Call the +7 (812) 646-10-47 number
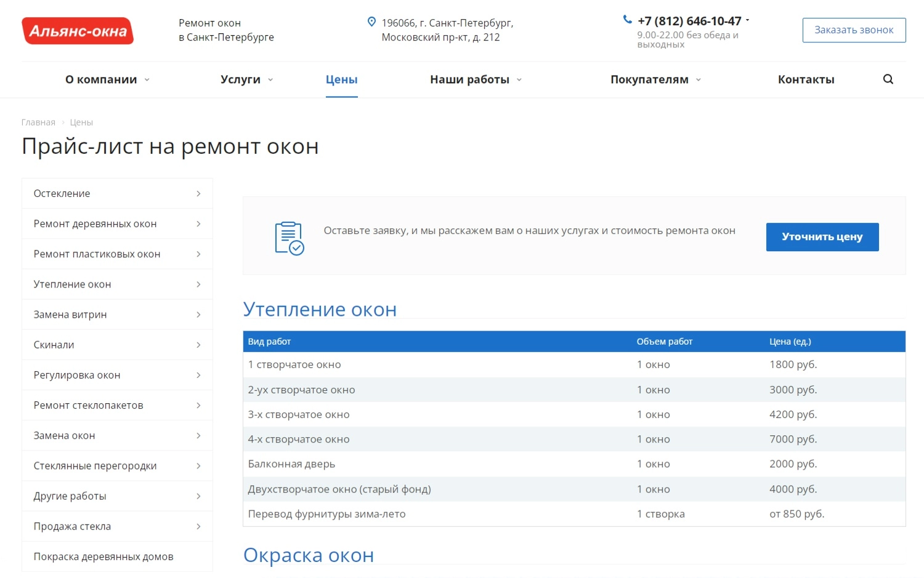Screen dimensions: 924x578 689,21
